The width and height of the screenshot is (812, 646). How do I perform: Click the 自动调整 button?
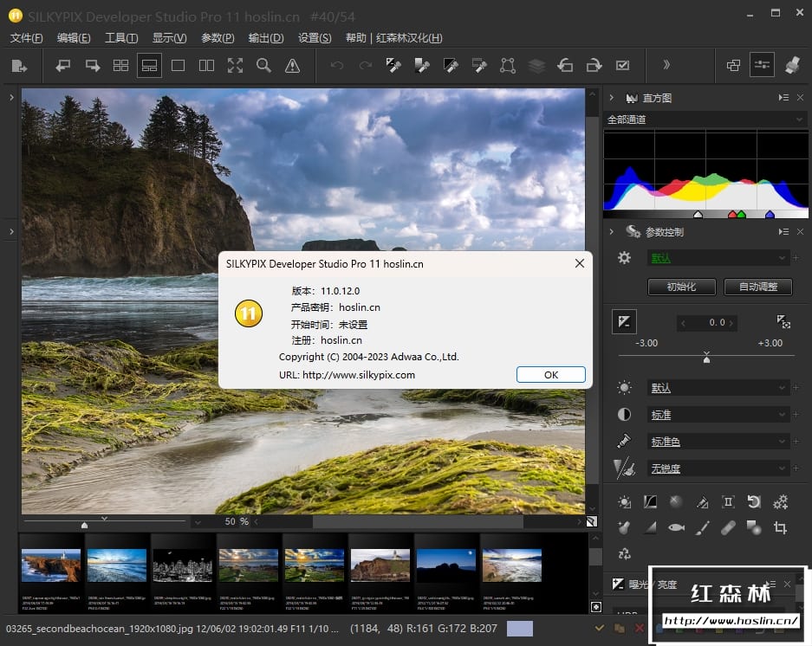point(758,287)
